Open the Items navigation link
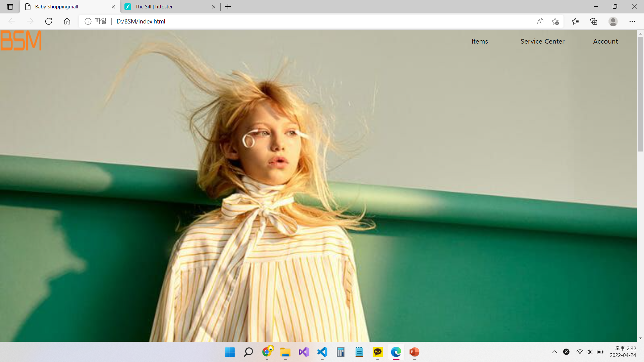The width and height of the screenshot is (644, 362). [x=480, y=41]
